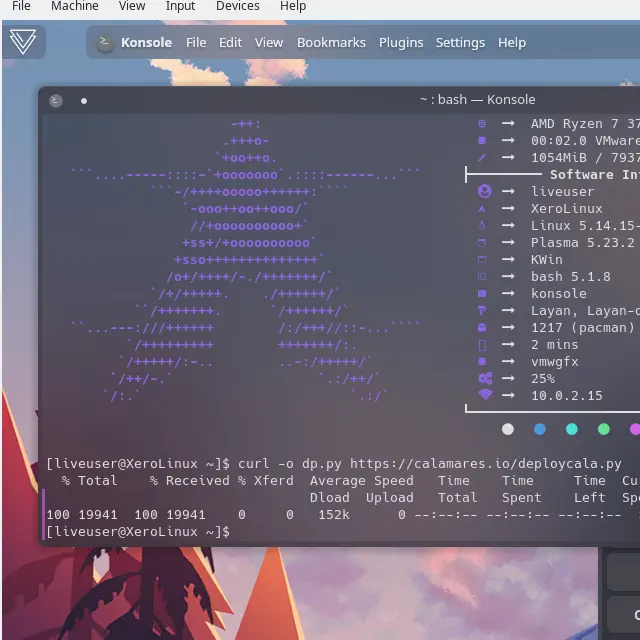The width and height of the screenshot is (640, 640).
Task: Click the '~ : bash — Konsole' window title
Action: coord(478,100)
